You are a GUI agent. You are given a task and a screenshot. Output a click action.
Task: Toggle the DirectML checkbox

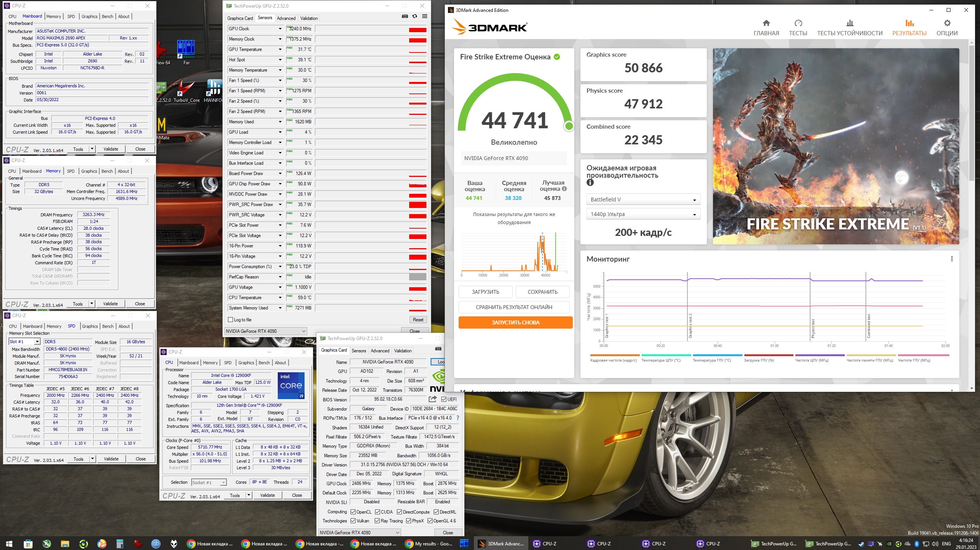(436, 512)
